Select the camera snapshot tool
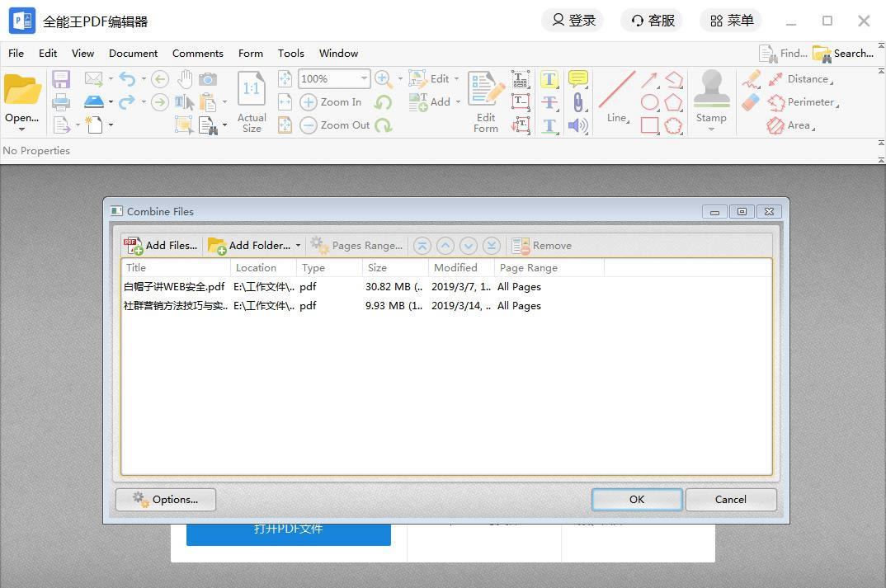This screenshot has width=886, height=588. click(208, 79)
